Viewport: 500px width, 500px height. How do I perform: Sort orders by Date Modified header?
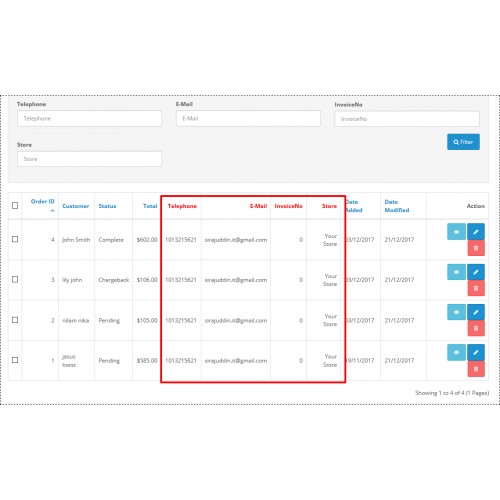click(397, 206)
